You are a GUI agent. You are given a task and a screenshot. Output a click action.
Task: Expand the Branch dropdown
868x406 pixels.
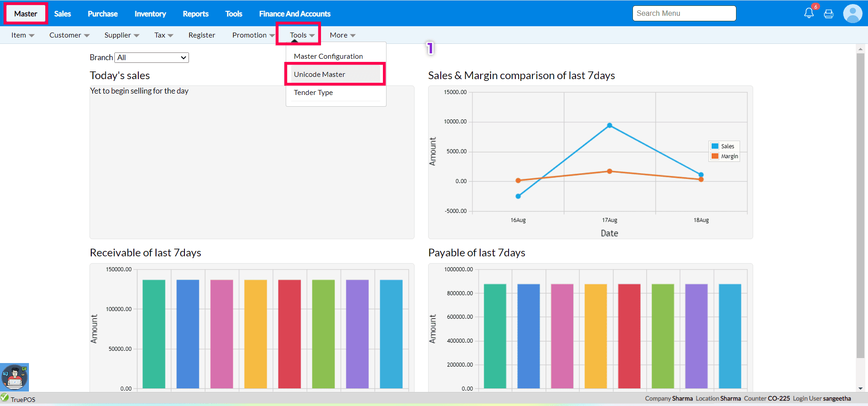pyautogui.click(x=151, y=57)
